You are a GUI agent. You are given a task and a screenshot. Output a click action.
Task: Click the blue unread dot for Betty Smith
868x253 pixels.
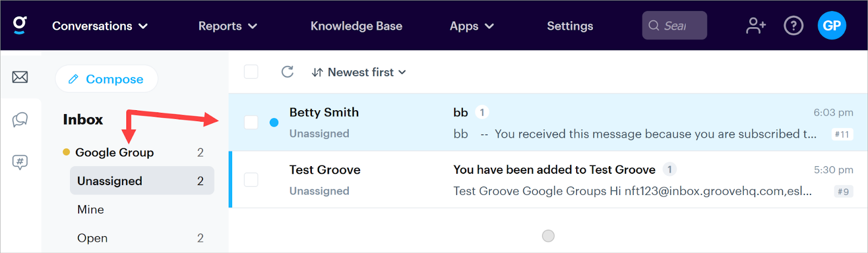pos(274,123)
